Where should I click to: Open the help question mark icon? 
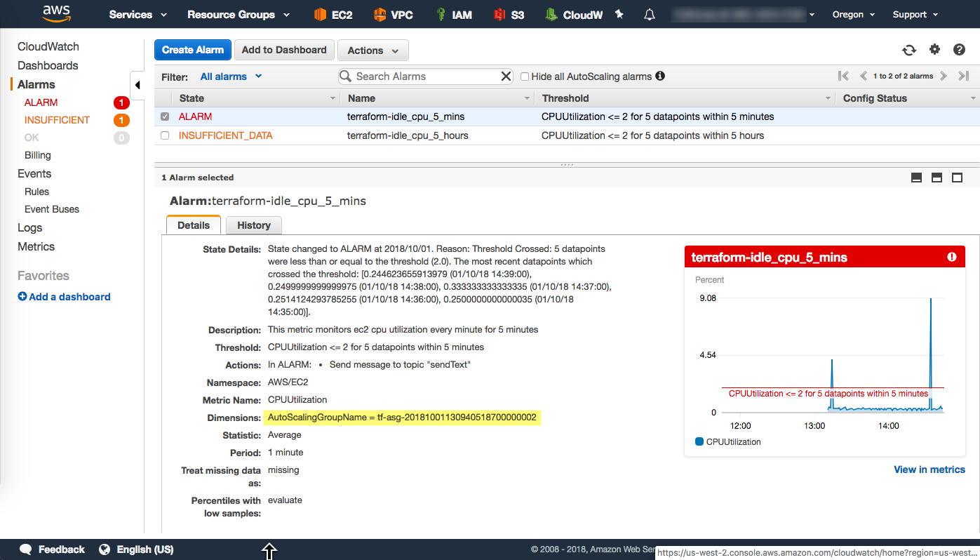click(960, 49)
